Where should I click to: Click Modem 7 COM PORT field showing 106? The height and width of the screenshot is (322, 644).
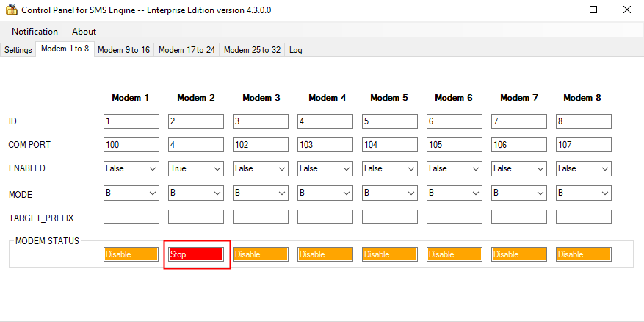pos(519,145)
